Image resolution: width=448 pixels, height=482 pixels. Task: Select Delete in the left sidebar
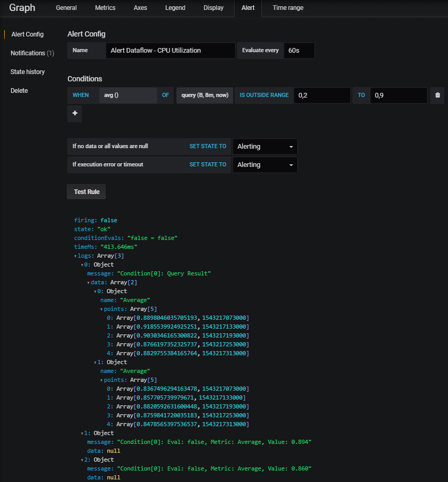(19, 90)
